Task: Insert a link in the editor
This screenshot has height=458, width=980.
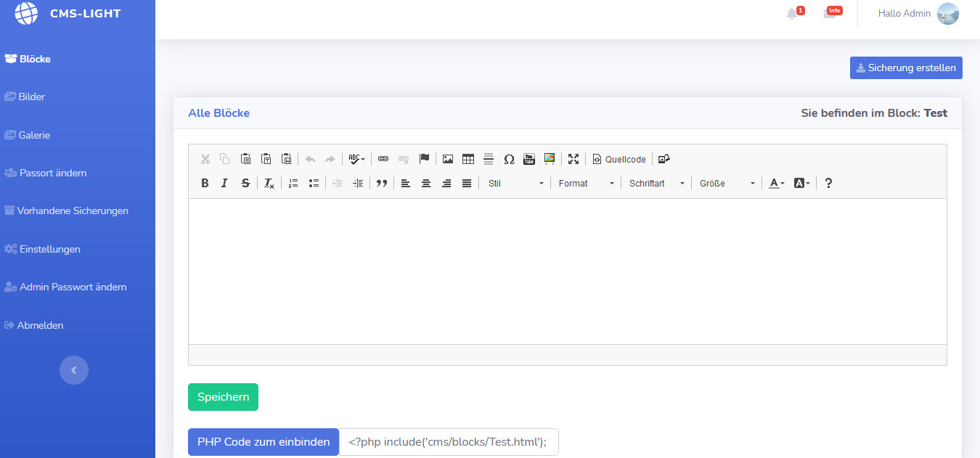Action: [x=383, y=159]
